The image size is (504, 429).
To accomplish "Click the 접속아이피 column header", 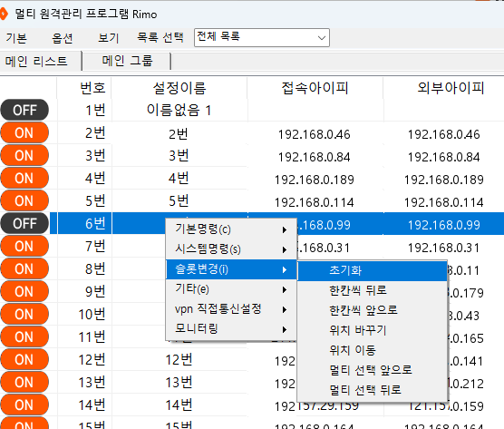I will (315, 88).
